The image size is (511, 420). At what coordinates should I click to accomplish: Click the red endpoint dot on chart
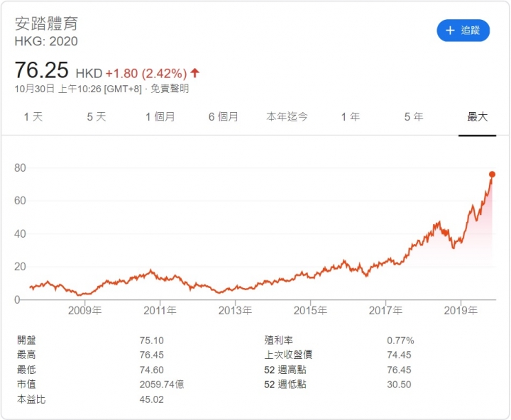pos(492,175)
